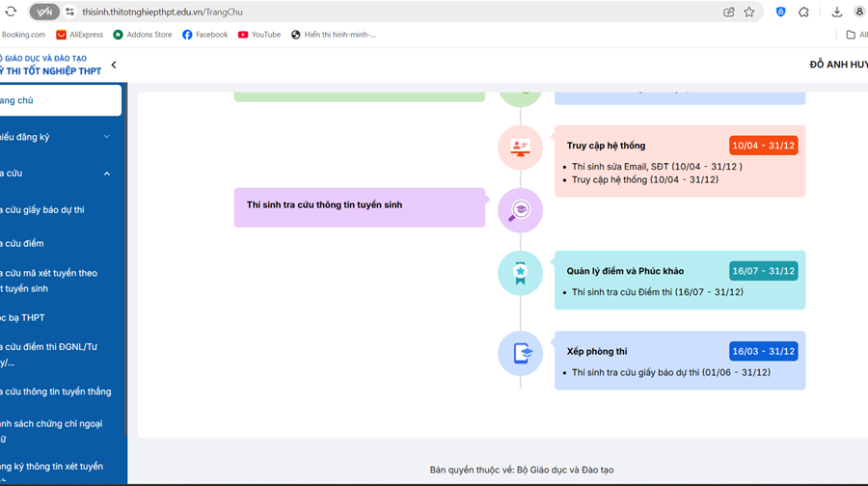Click the Truy cập hệ thống timeline icon
868x486 pixels.
(520, 148)
